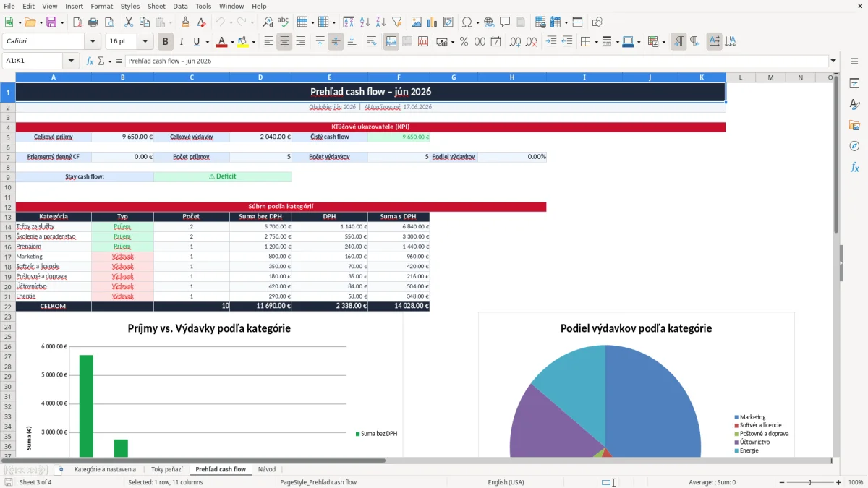
Task: Open the Font Name dropdown list
Action: click(x=92, y=42)
